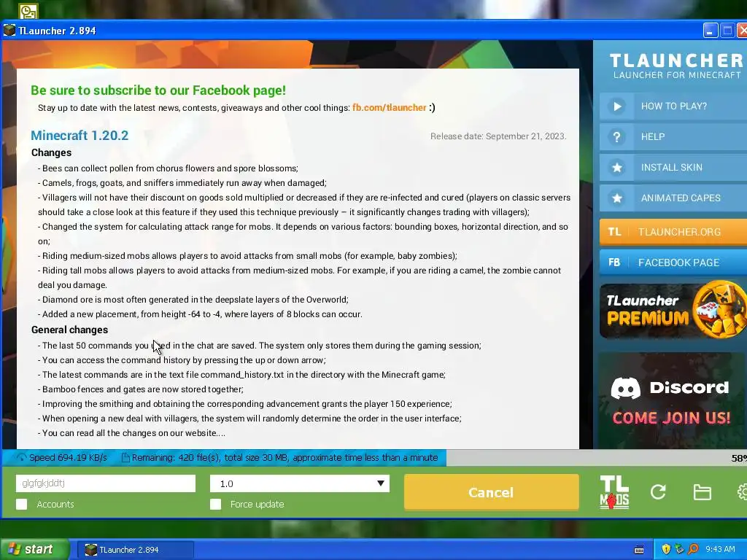Minimize the TLauncher window
This screenshot has height=560, width=747.
[x=710, y=31]
